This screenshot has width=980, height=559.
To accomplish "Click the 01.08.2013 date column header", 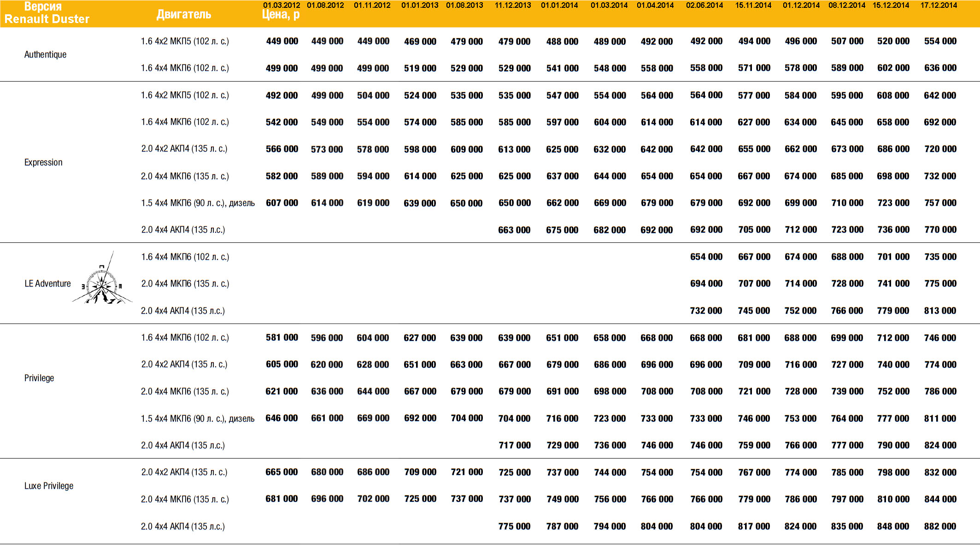I will tap(464, 5).
